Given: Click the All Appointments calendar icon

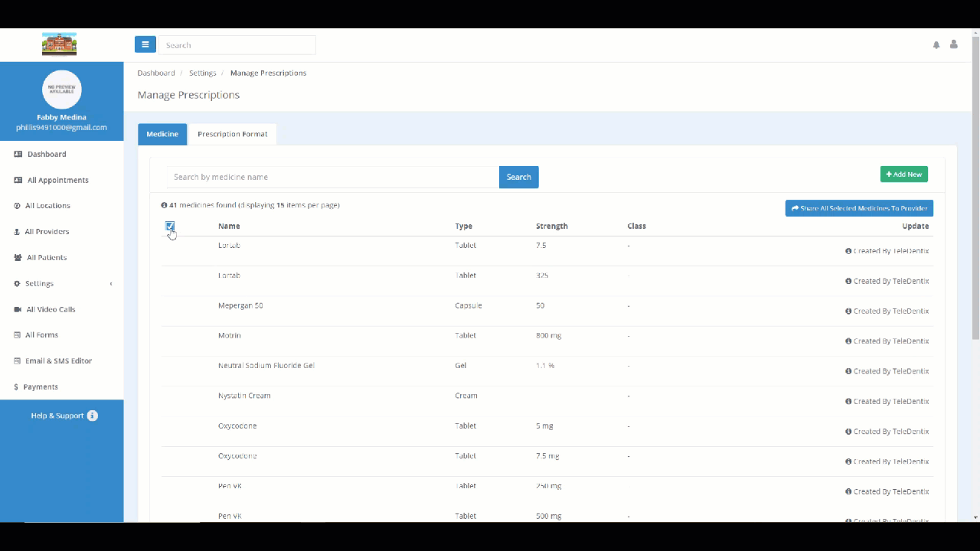Looking at the screenshot, I should (18, 180).
